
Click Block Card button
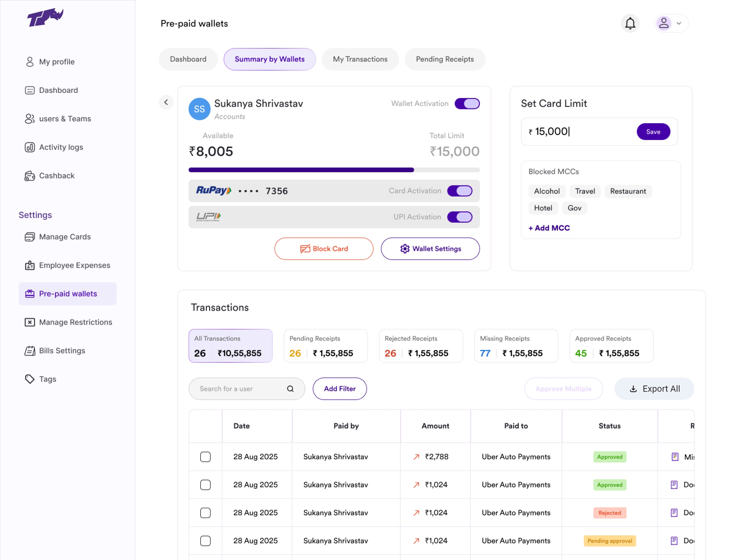[x=324, y=249]
